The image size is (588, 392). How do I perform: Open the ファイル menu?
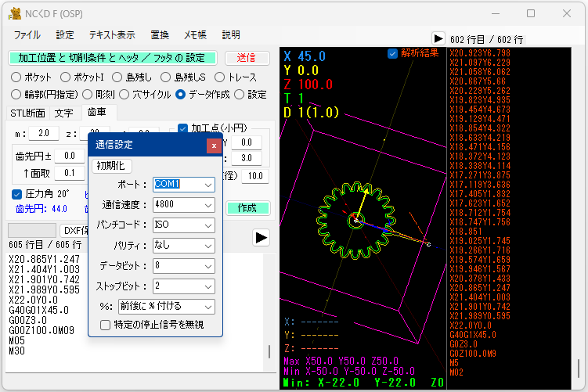[x=27, y=35]
